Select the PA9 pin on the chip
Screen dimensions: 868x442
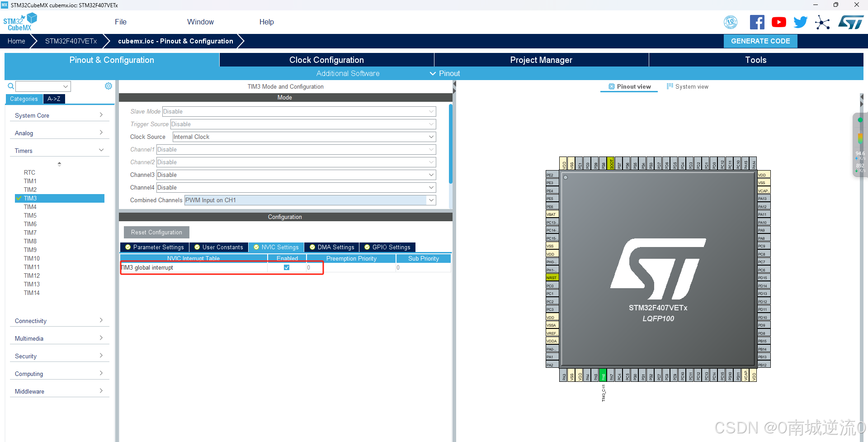pyautogui.click(x=764, y=230)
